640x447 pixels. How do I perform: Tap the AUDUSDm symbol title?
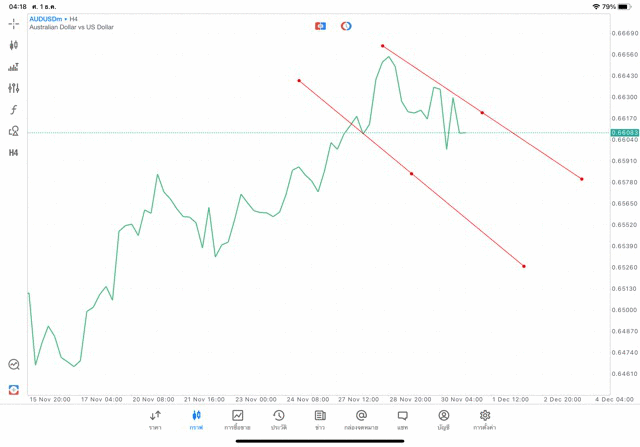click(48, 19)
